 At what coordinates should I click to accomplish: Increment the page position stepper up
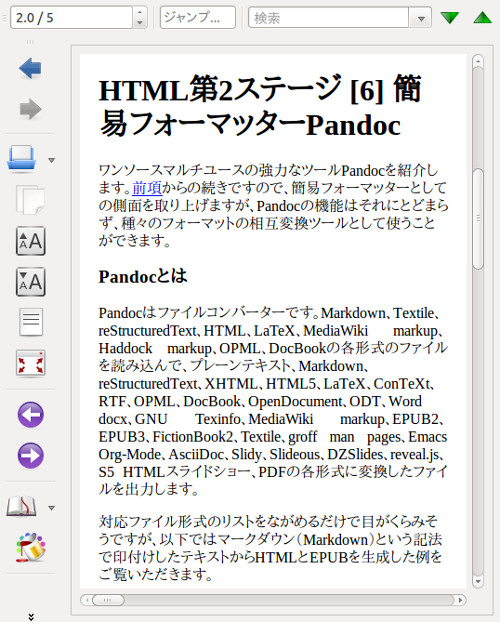coord(139,13)
